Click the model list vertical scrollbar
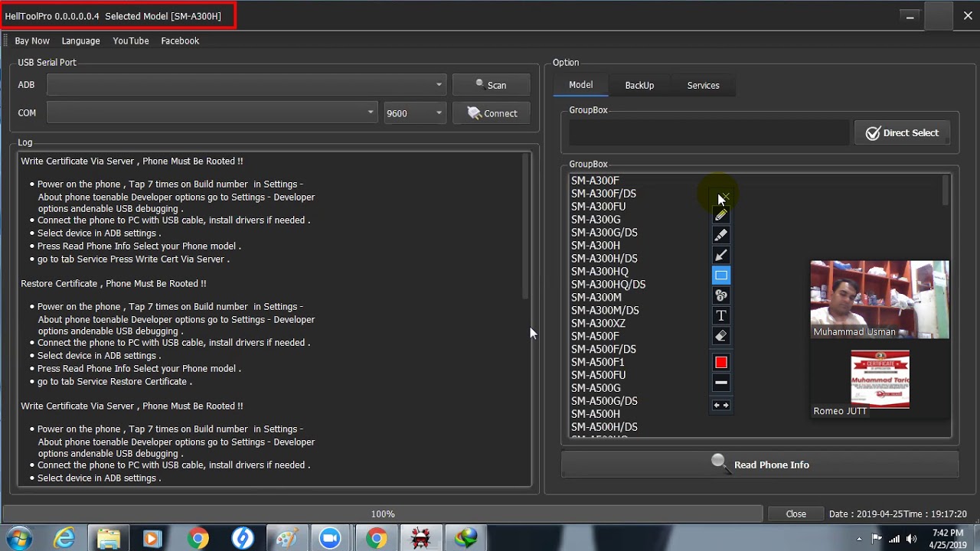This screenshot has width=980, height=551. (946, 191)
